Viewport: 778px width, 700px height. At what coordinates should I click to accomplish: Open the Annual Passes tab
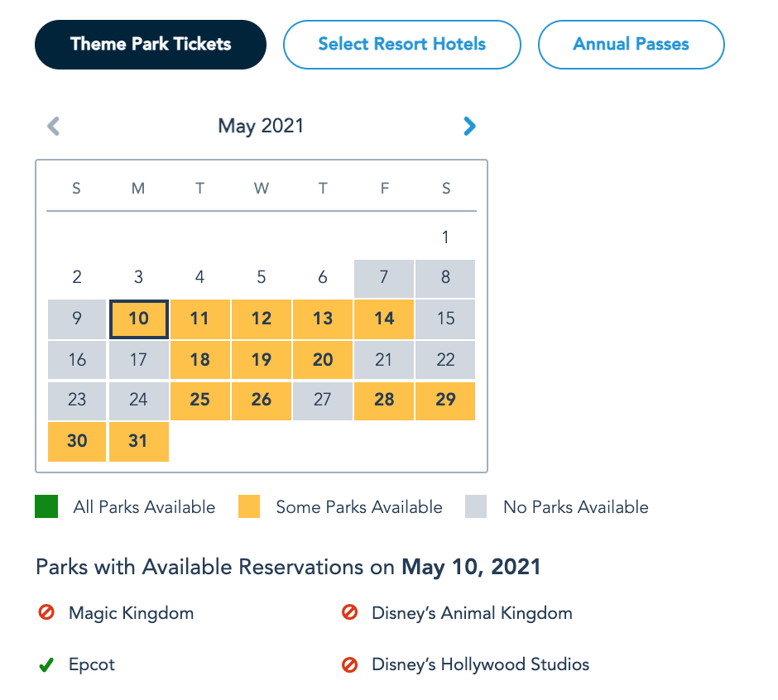(631, 45)
